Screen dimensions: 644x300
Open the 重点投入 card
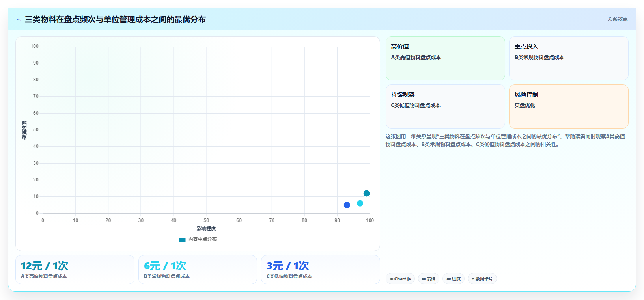click(569, 58)
